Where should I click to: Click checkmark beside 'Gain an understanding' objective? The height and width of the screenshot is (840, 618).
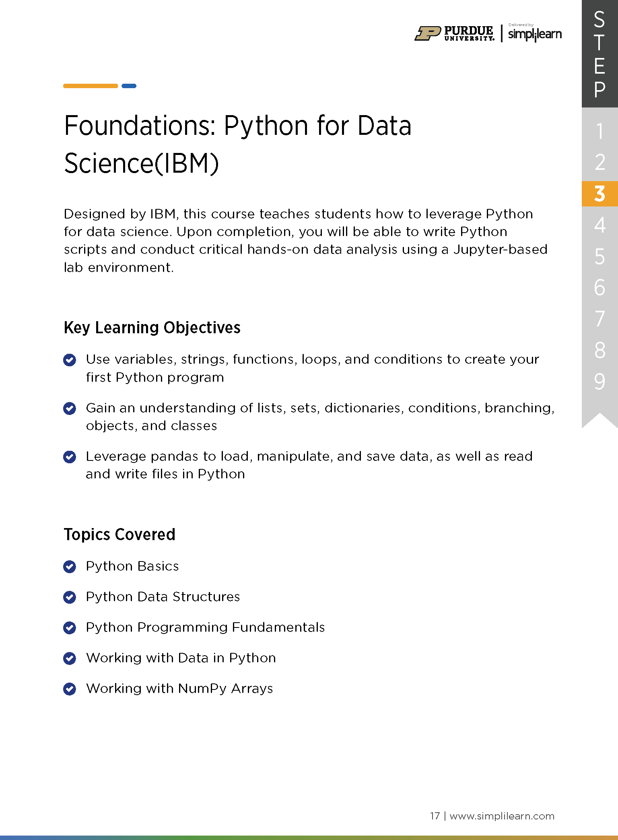(x=70, y=409)
